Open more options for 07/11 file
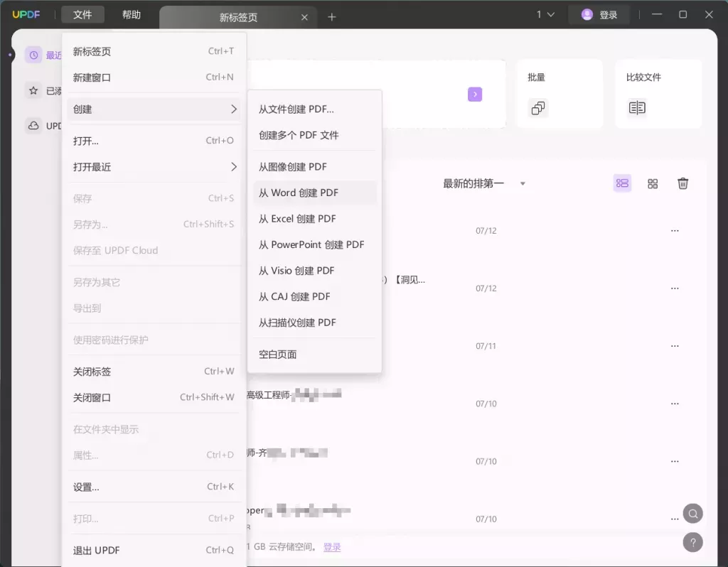The height and width of the screenshot is (567, 728). [x=675, y=346]
